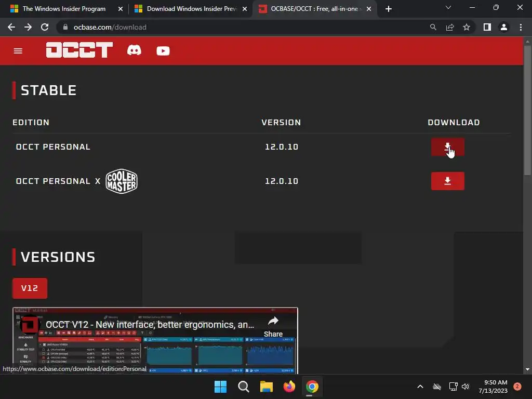Open the volume speaker tray icon

(465, 387)
